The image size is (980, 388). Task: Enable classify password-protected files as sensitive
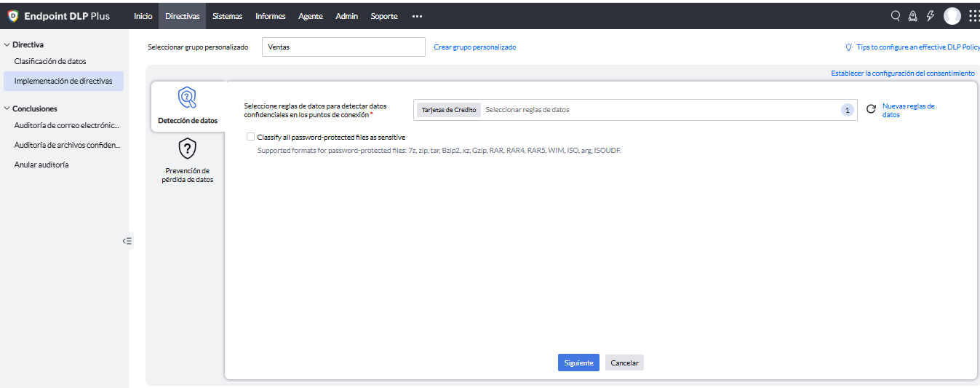pos(251,137)
